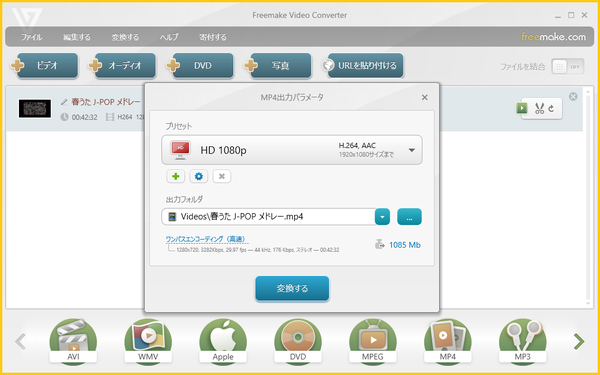The image size is (600, 375).
Task: Choose the MP4 output format icon
Action: pos(448,341)
